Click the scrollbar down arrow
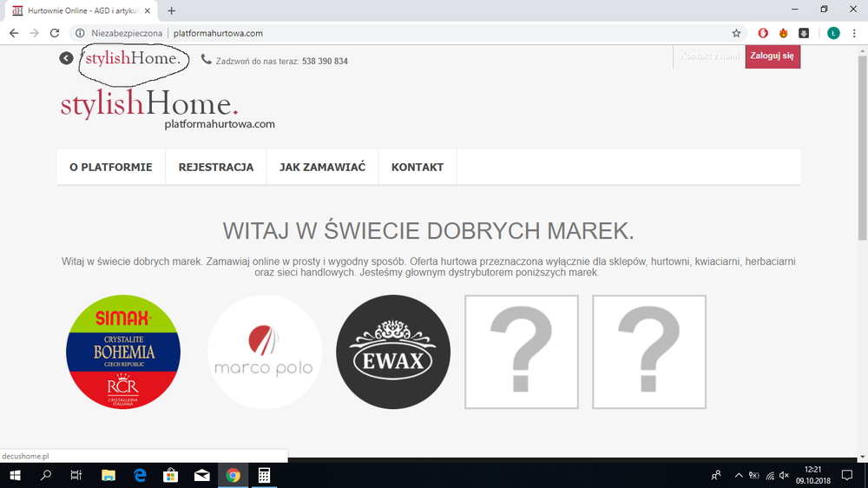The height and width of the screenshot is (488, 868). [863, 457]
